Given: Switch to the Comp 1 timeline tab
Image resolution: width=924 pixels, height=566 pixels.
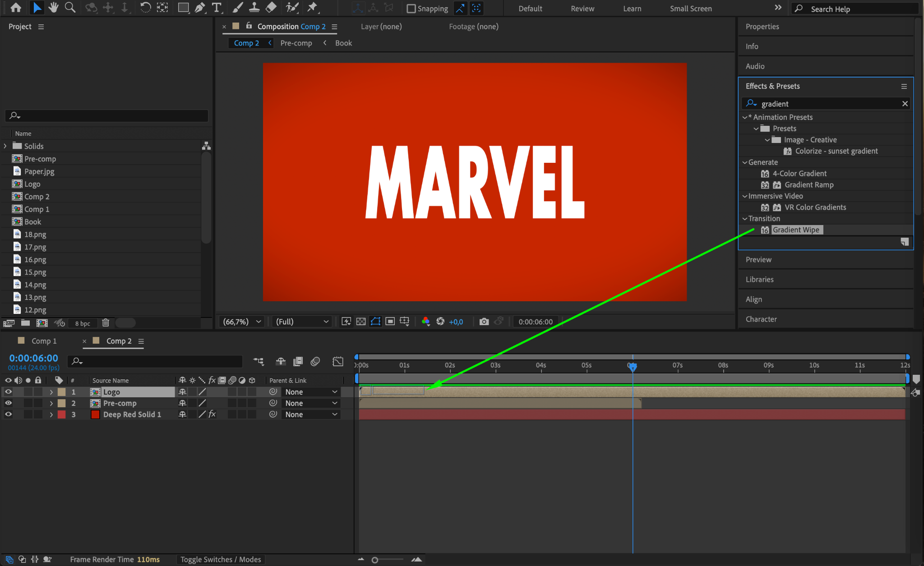Looking at the screenshot, I should 44,341.
